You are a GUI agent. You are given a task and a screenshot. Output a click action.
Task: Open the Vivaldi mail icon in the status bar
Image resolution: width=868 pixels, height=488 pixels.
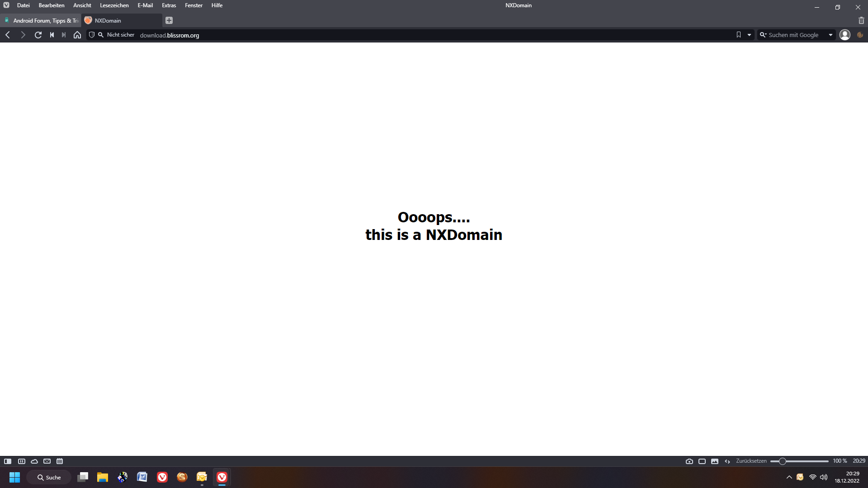click(x=47, y=461)
